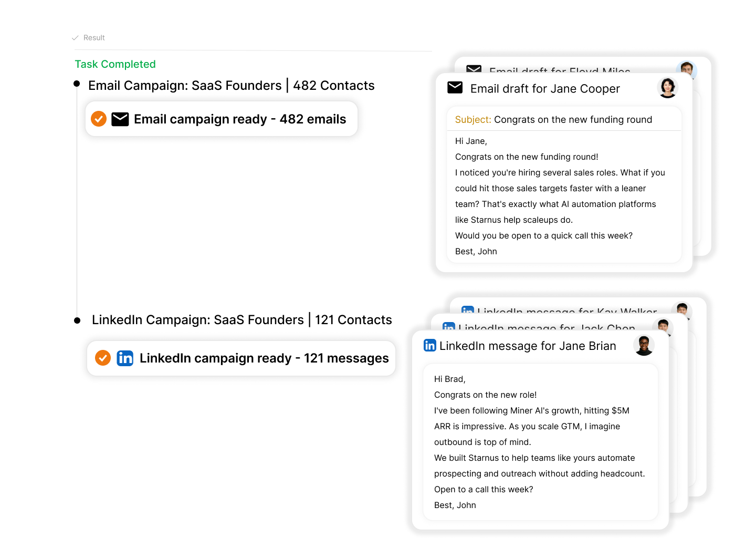Viewport: 756px width, 538px height.
Task: Click Jane Cooper's avatar photo
Action: tap(667, 87)
